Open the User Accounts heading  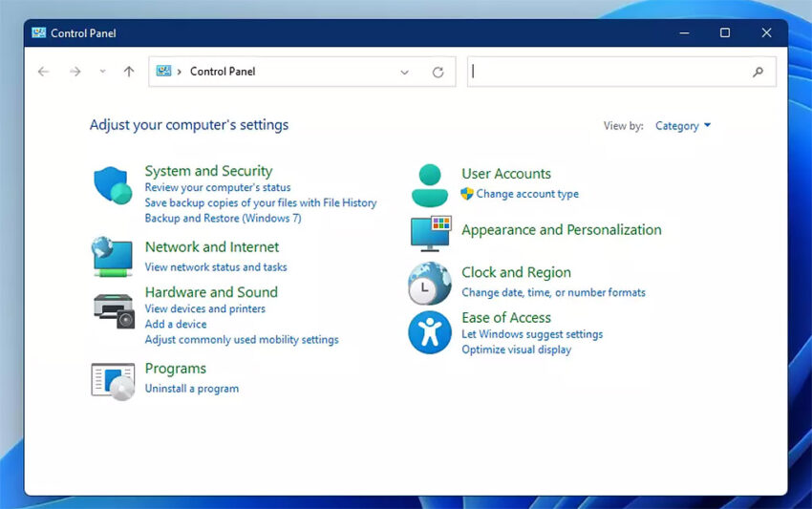[506, 174]
